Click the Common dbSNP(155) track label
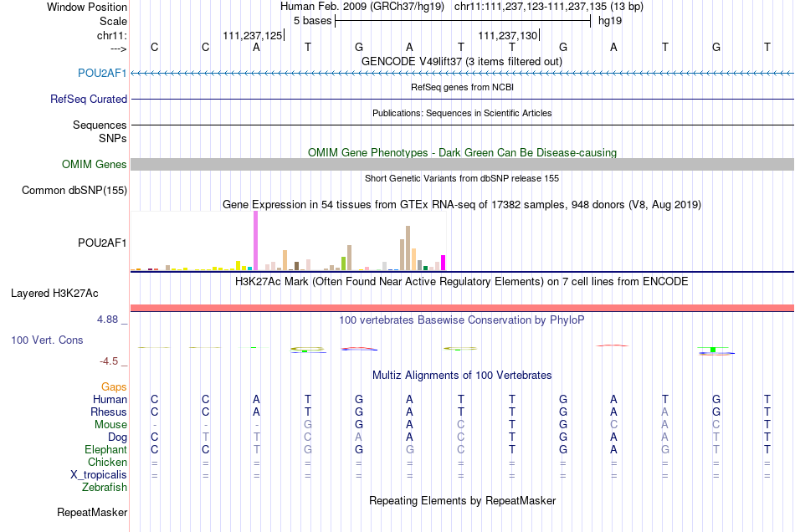The height and width of the screenshot is (532, 795). 74,190
